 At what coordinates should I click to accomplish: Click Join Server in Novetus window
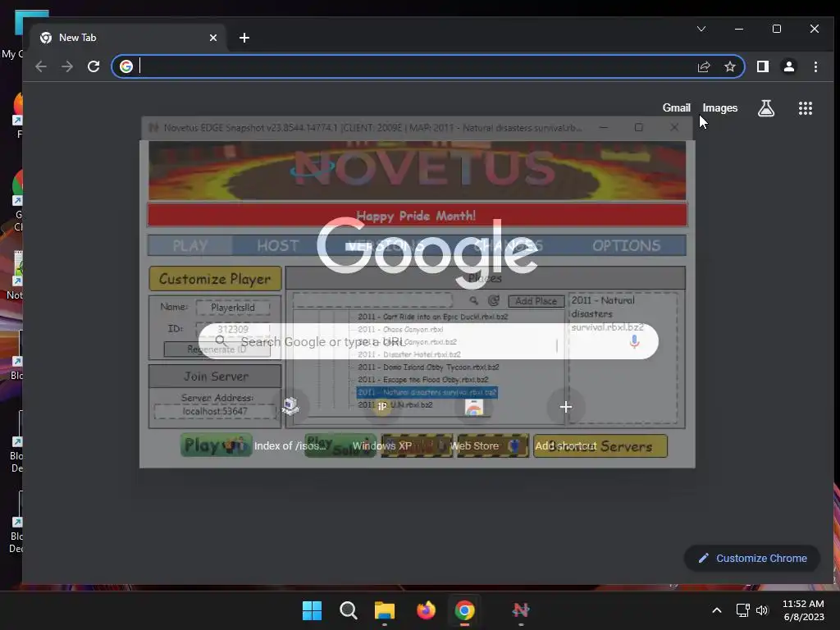click(x=216, y=376)
